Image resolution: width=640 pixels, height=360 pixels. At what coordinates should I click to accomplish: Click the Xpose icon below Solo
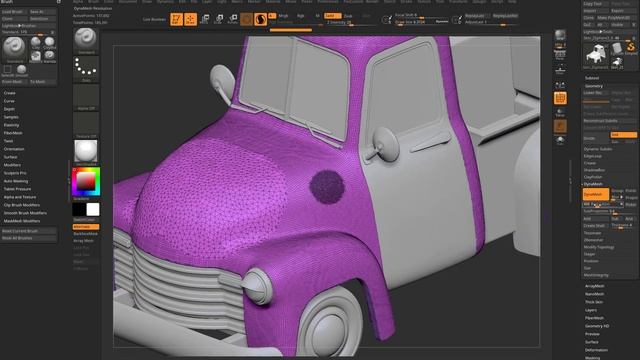[560, 140]
